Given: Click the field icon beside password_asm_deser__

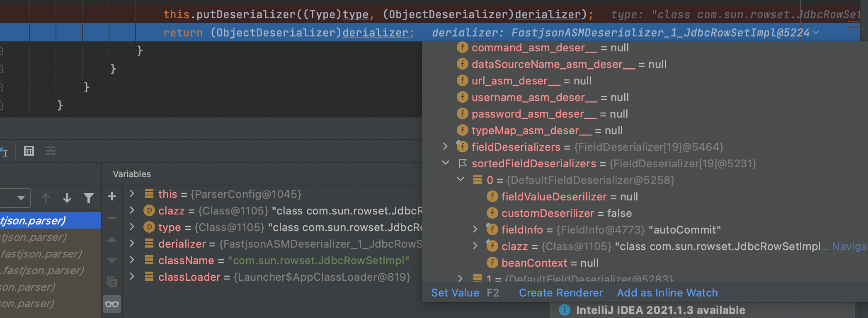Looking at the screenshot, I should pyautogui.click(x=462, y=113).
